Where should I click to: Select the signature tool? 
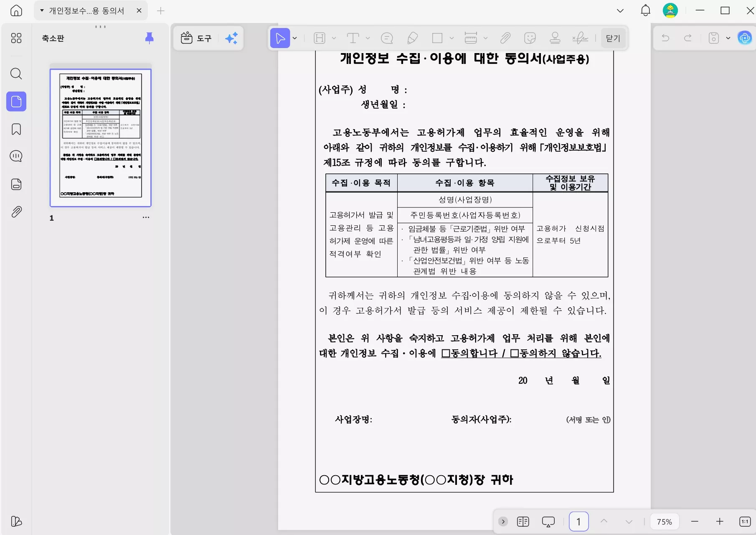coord(580,38)
